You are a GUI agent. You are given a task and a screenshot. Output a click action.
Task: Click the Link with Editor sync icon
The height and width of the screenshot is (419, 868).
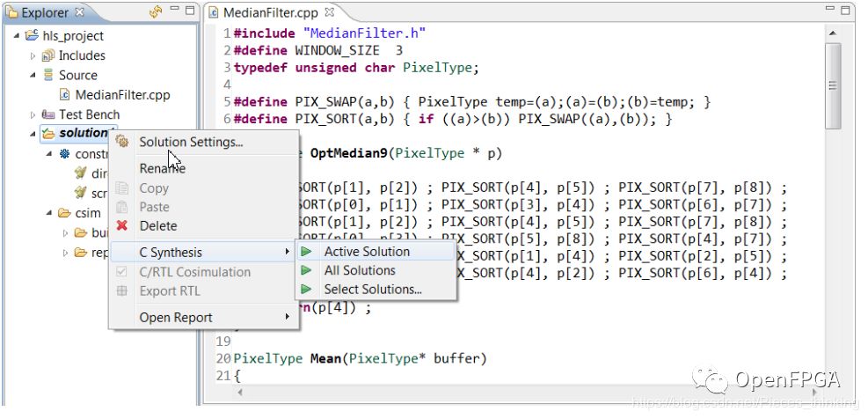(x=156, y=11)
